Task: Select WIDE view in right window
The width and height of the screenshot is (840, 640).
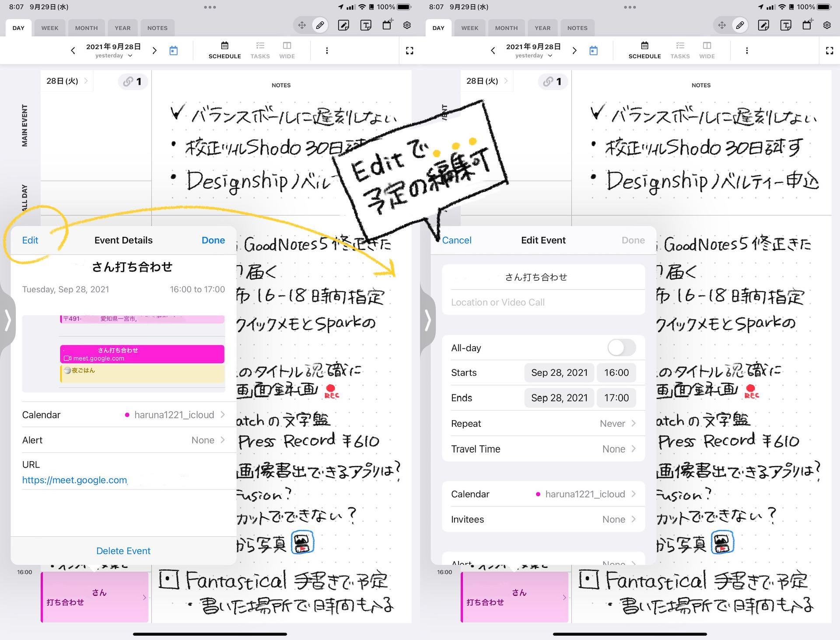Action: click(707, 51)
